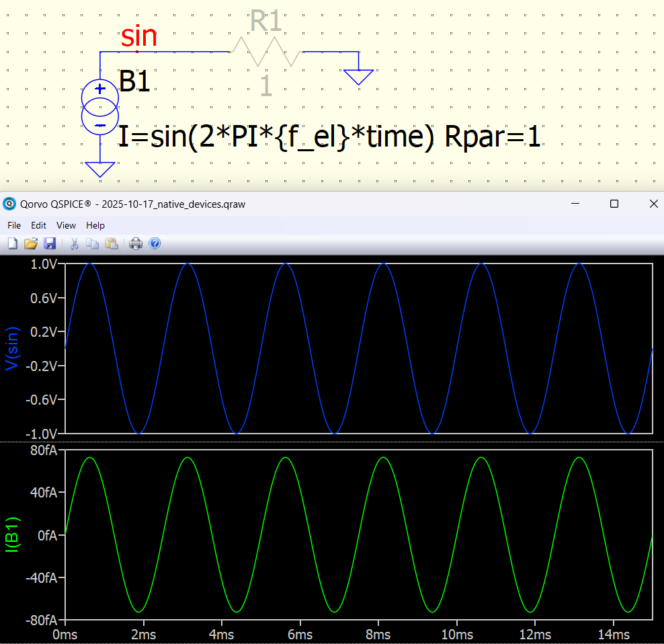Open help via blue question mark icon

click(155, 244)
